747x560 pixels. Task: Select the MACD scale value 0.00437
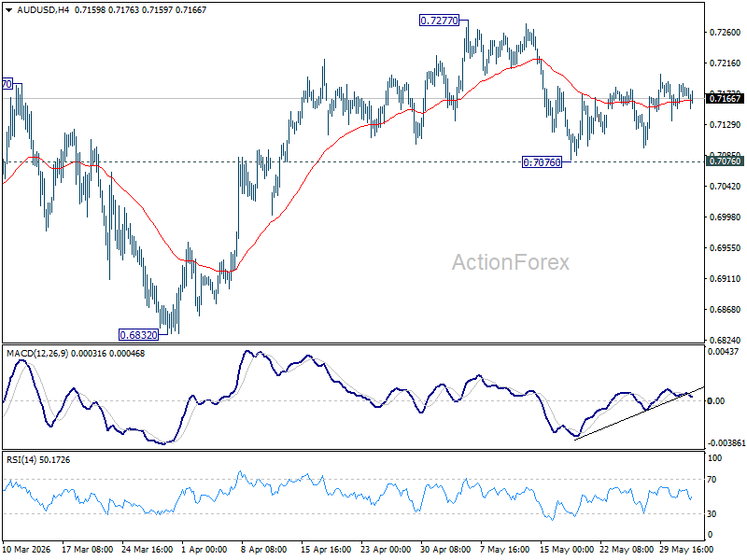(x=723, y=352)
